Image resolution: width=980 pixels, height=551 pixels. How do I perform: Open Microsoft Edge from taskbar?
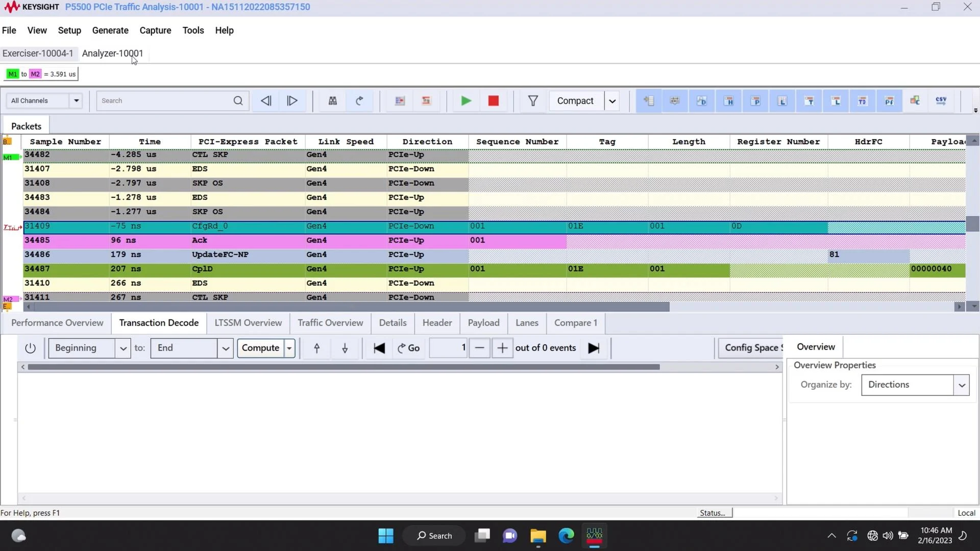(x=566, y=536)
